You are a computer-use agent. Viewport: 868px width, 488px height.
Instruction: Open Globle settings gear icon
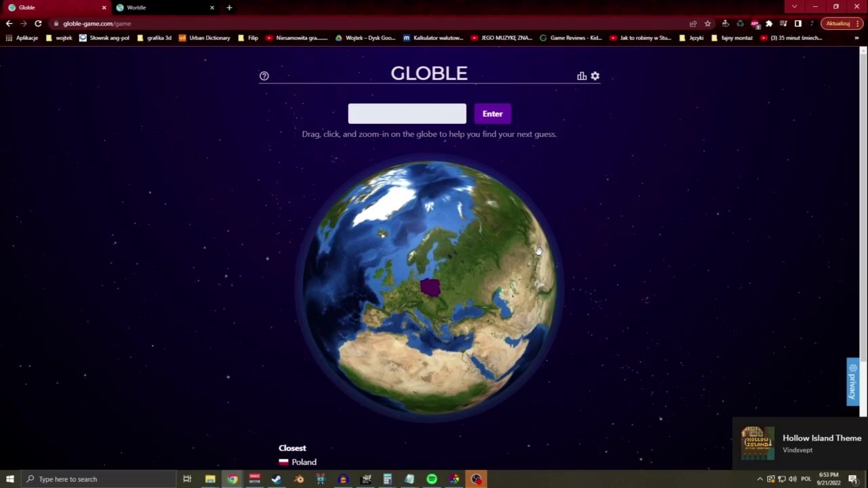595,76
